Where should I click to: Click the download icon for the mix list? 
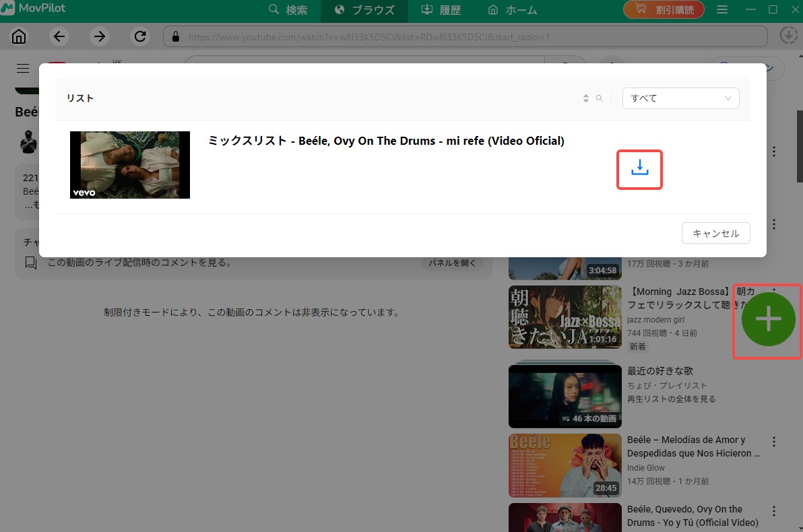(x=640, y=168)
